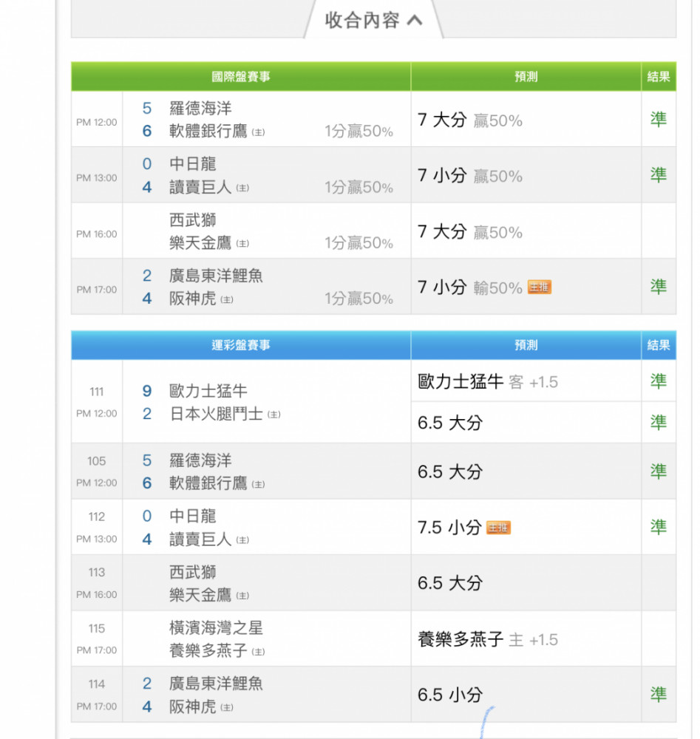Image resolution: width=700 pixels, height=739 pixels.
Task: Select 阪神虎 in the 國際盤 table
Action: [x=192, y=298]
